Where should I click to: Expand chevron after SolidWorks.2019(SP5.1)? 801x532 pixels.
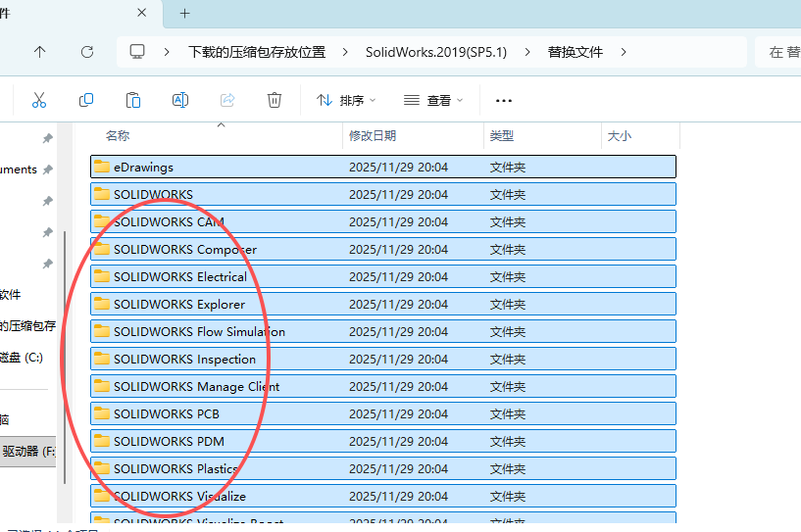(527, 52)
